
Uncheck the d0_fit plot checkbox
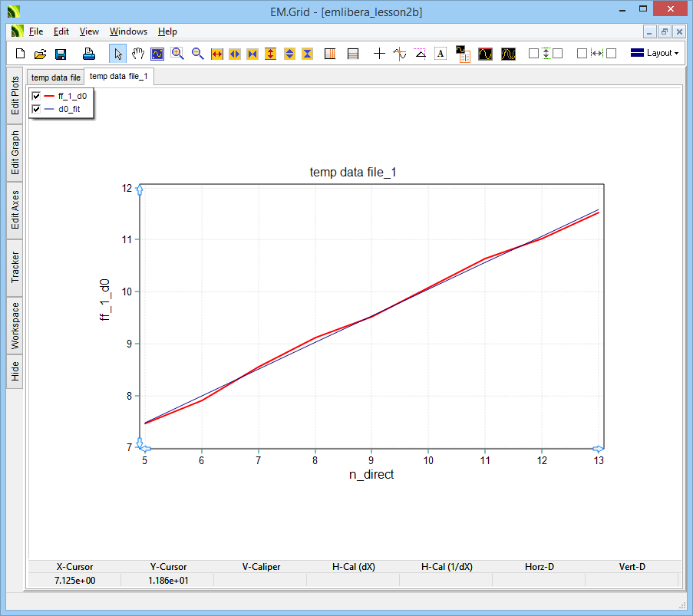pyautogui.click(x=35, y=109)
